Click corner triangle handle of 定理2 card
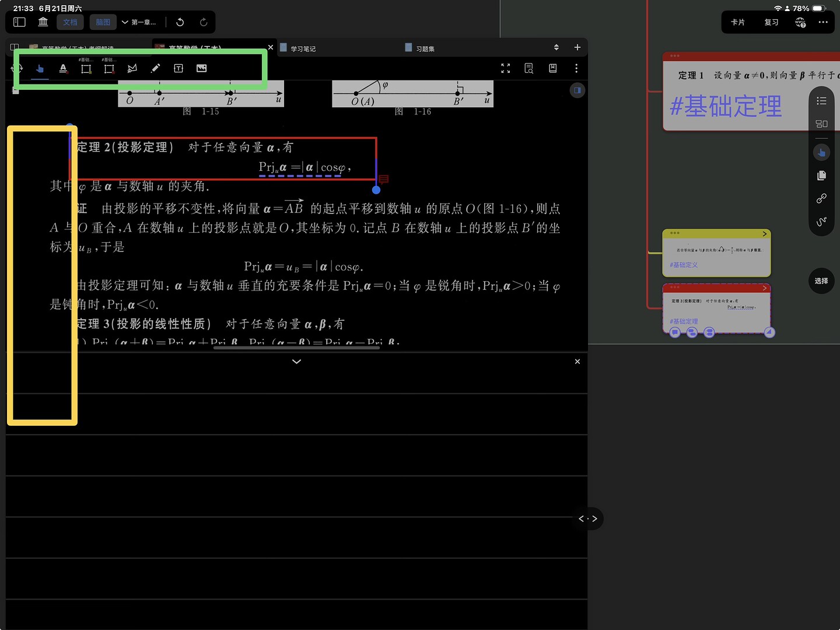This screenshot has width=840, height=630. click(x=769, y=332)
